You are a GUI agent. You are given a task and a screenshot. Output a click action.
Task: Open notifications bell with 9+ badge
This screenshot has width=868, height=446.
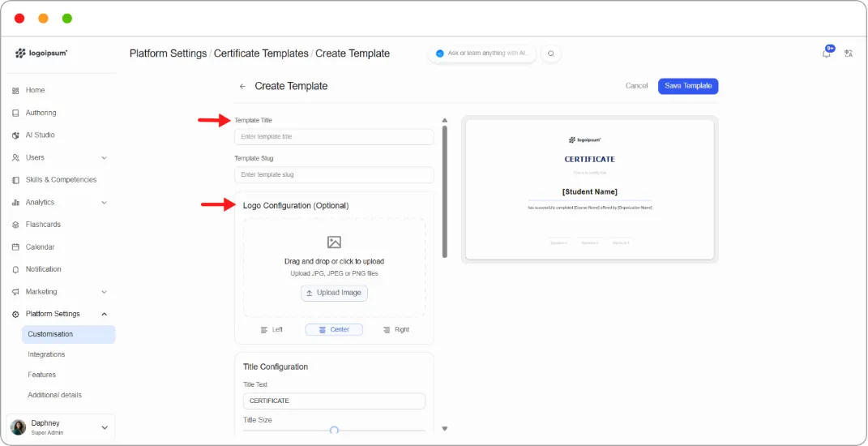point(827,54)
